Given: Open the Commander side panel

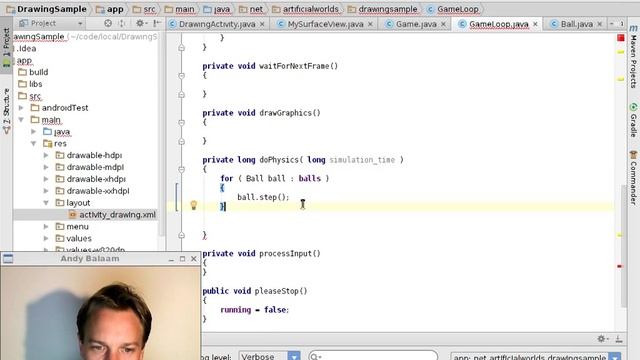Looking at the screenshot, I should pos(633,178).
